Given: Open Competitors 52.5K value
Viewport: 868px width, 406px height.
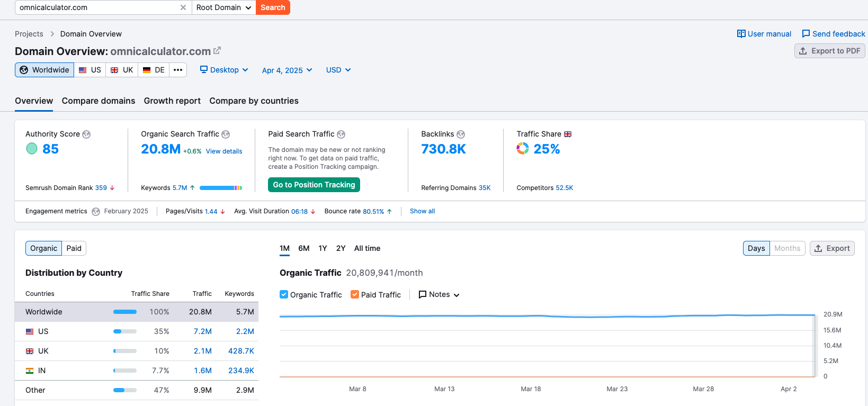Looking at the screenshot, I should 565,188.
